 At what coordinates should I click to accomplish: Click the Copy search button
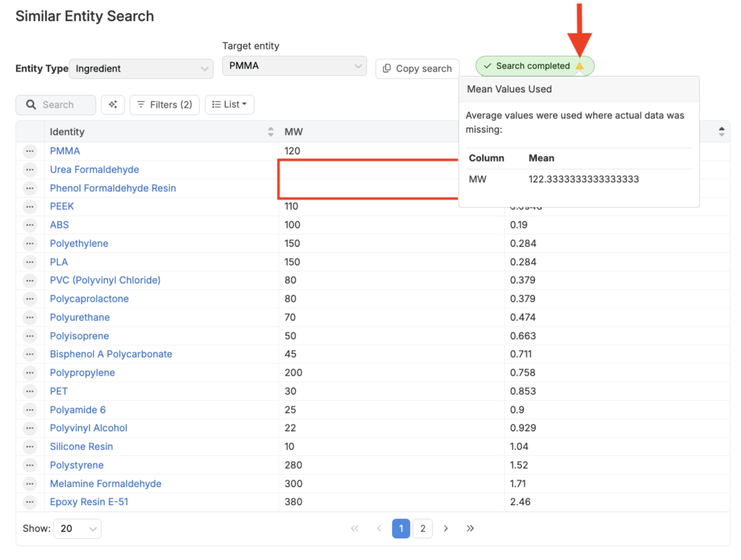418,69
